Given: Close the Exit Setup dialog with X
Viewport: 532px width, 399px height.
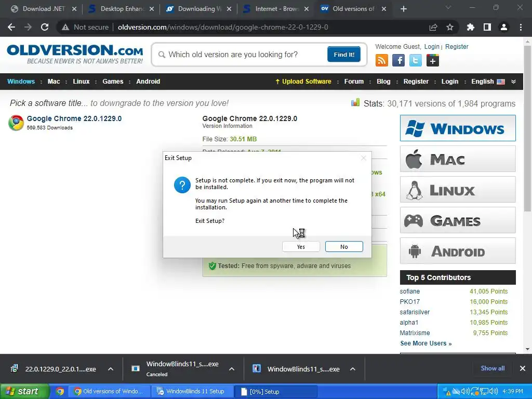Looking at the screenshot, I should [x=363, y=158].
